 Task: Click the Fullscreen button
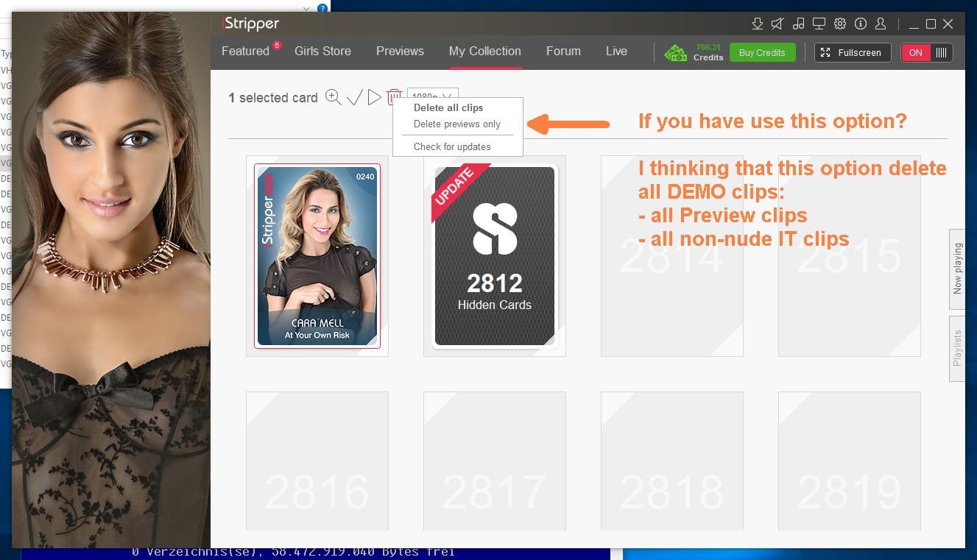coord(853,52)
